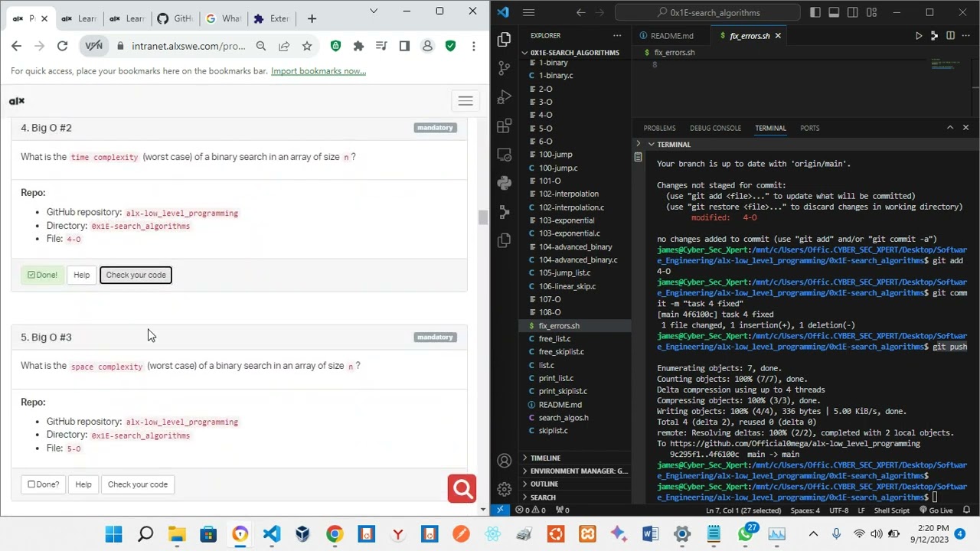This screenshot has width=980, height=551.
Task: Open Source Control in VS Code activity bar
Action: tap(504, 68)
